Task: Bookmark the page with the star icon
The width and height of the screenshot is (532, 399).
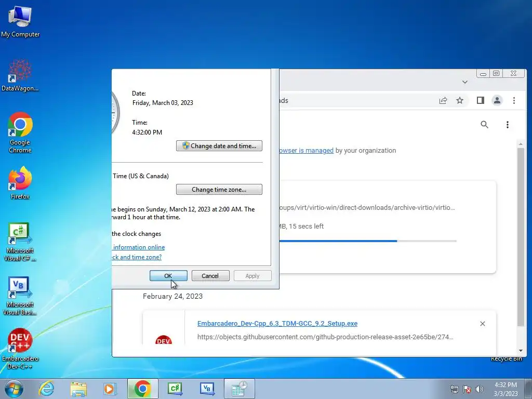Action: tap(460, 100)
